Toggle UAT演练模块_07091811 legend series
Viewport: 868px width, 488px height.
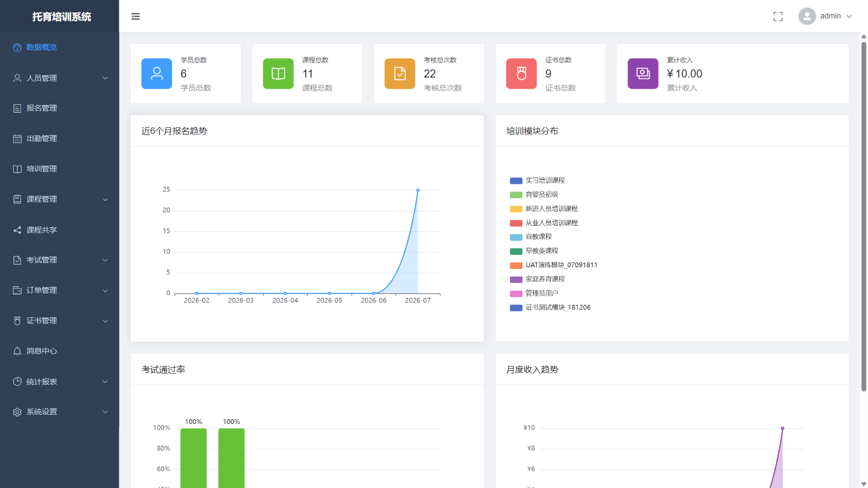(x=554, y=265)
